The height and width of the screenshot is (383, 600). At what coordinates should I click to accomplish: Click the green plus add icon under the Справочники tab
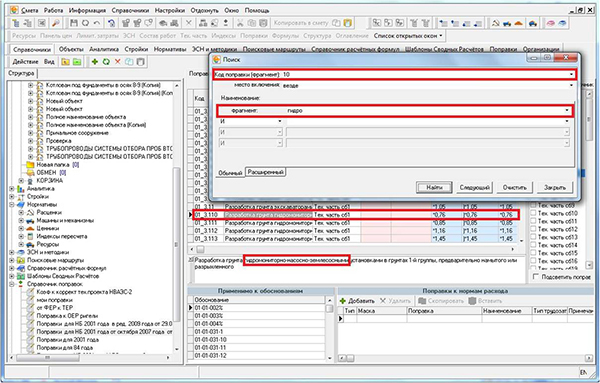[95, 62]
